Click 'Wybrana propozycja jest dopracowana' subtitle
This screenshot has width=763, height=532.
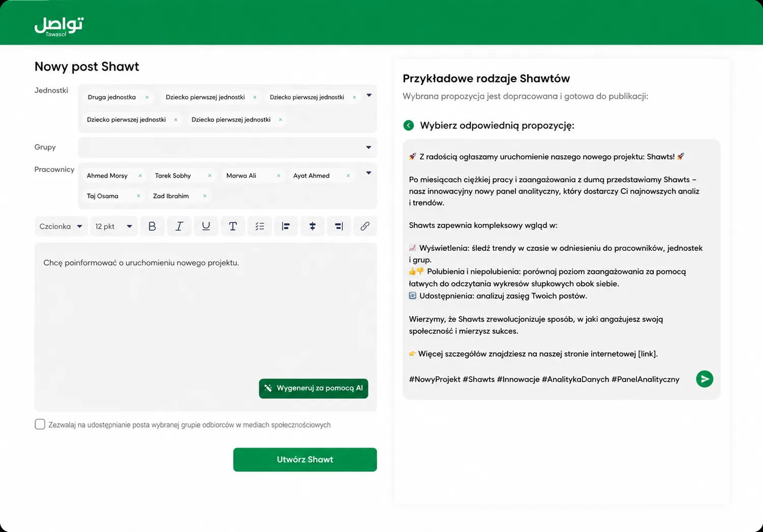(526, 96)
